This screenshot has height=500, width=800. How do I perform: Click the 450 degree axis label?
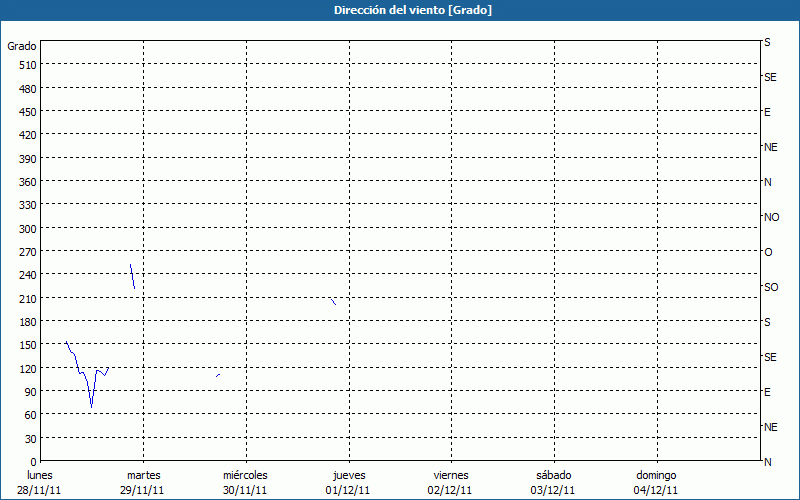[x=28, y=112]
